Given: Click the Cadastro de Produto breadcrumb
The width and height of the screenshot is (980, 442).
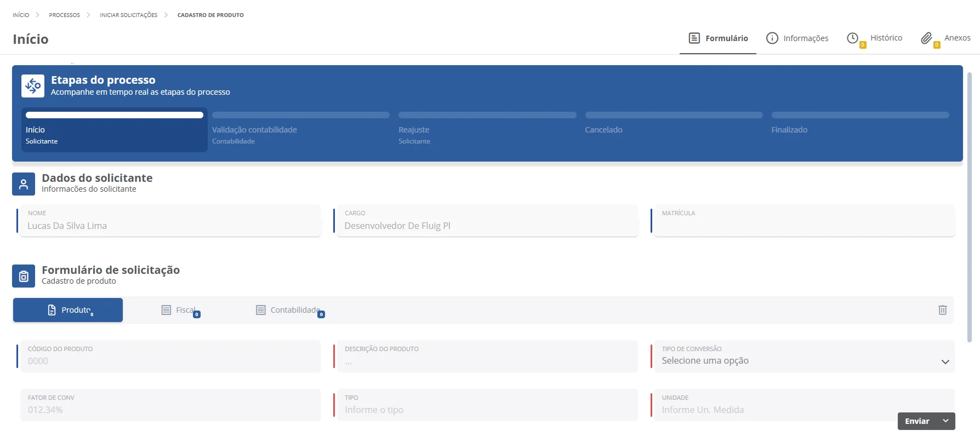Looking at the screenshot, I should pos(210,15).
